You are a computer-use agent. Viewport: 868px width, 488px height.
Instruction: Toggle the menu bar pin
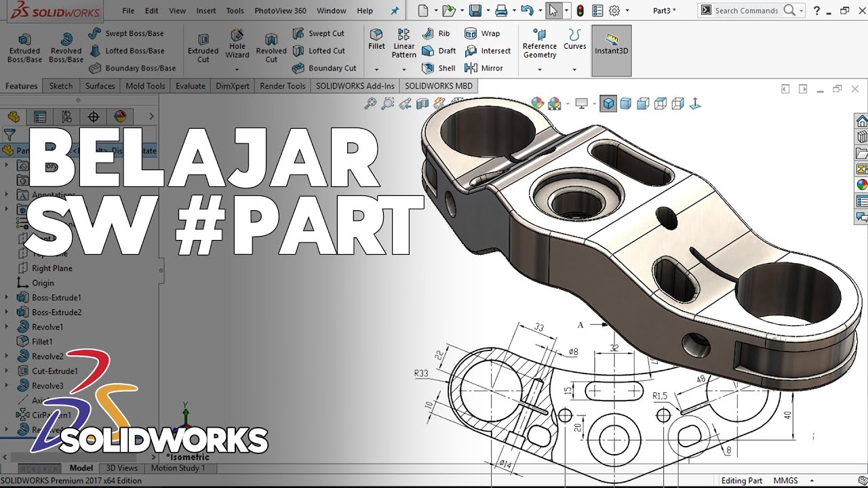click(395, 11)
